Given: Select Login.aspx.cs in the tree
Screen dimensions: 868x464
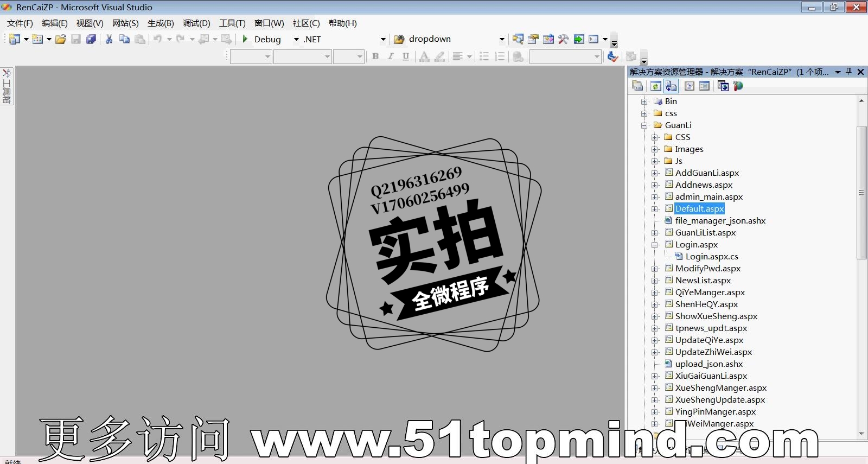Looking at the screenshot, I should (712, 257).
